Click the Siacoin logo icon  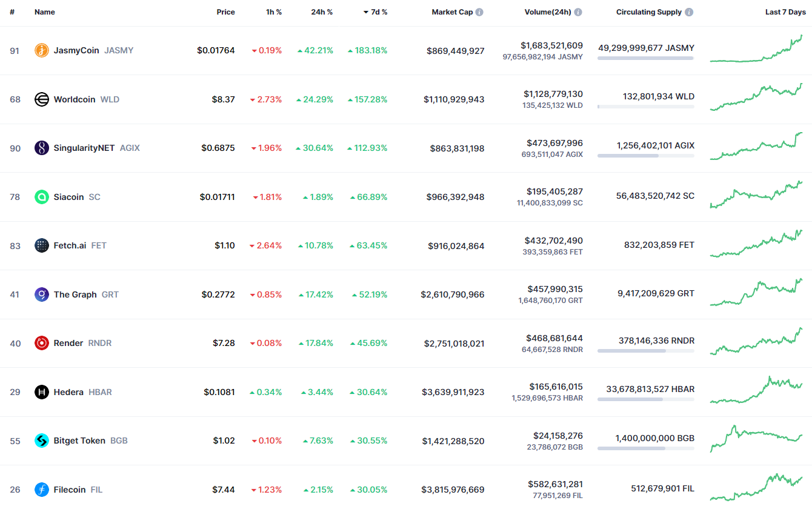(x=42, y=197)
